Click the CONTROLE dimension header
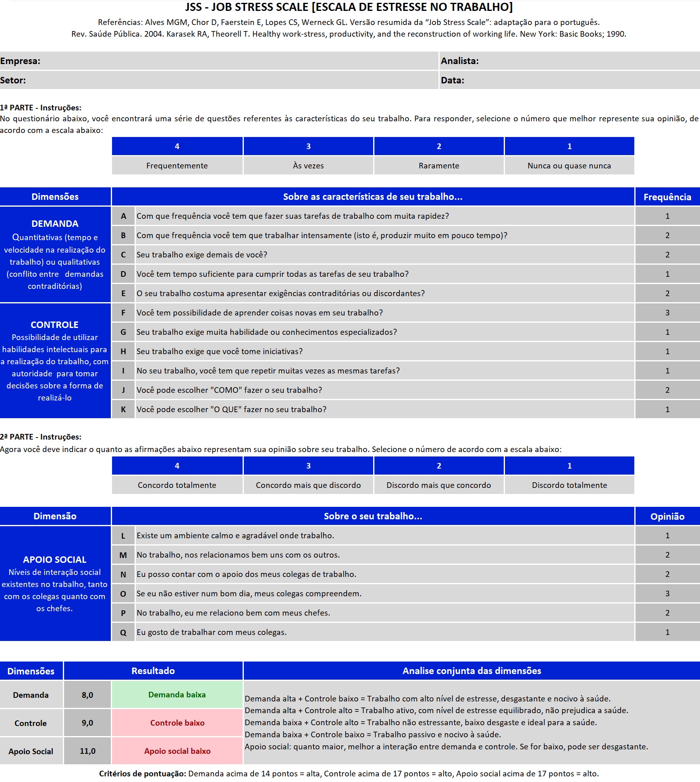 tap(55, 324)
